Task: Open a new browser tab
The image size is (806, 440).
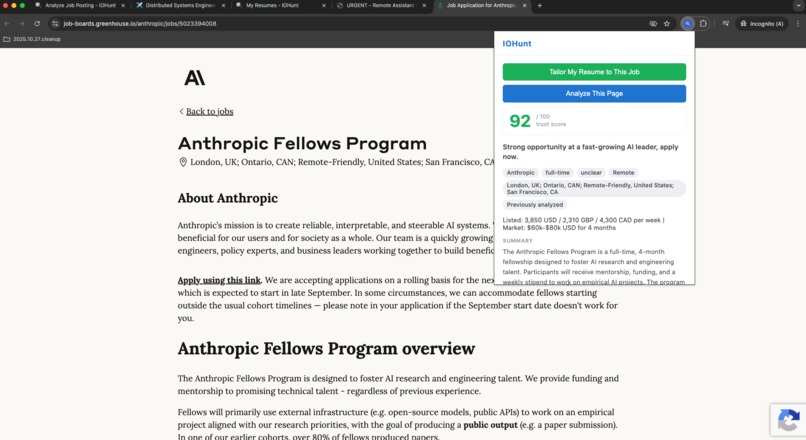Action: click(540, 6)
